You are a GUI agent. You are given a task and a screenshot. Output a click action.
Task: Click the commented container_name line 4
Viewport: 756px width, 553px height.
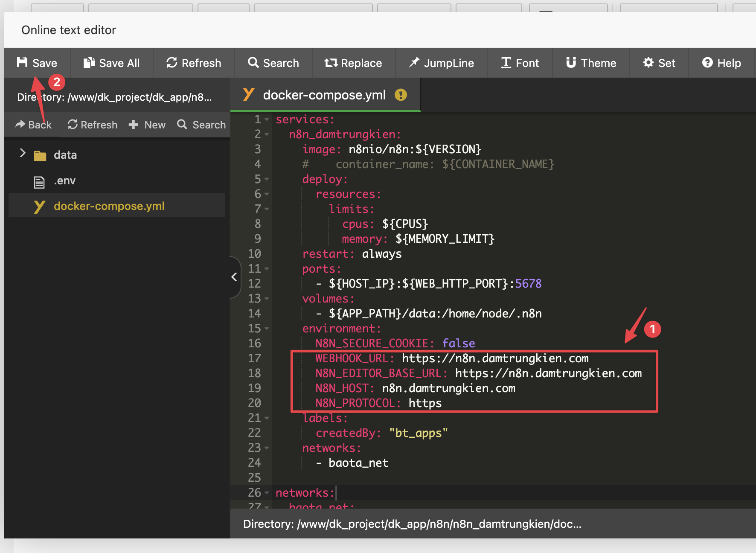pos(428,164)
